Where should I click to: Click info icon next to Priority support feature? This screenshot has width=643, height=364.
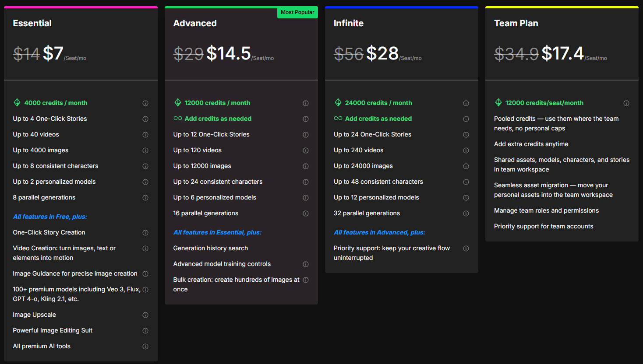coord(466,248)
